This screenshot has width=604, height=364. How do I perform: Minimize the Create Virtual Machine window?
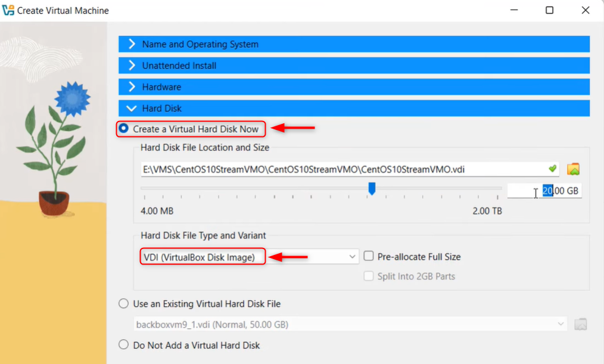coord(513,10)
